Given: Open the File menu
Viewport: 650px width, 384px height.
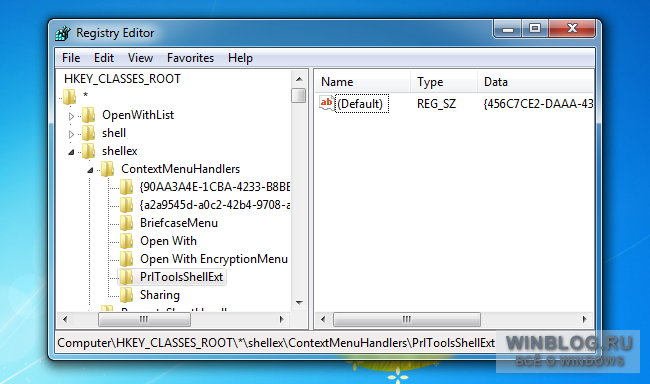Looking at the screenshot, I should pos(71,58).
